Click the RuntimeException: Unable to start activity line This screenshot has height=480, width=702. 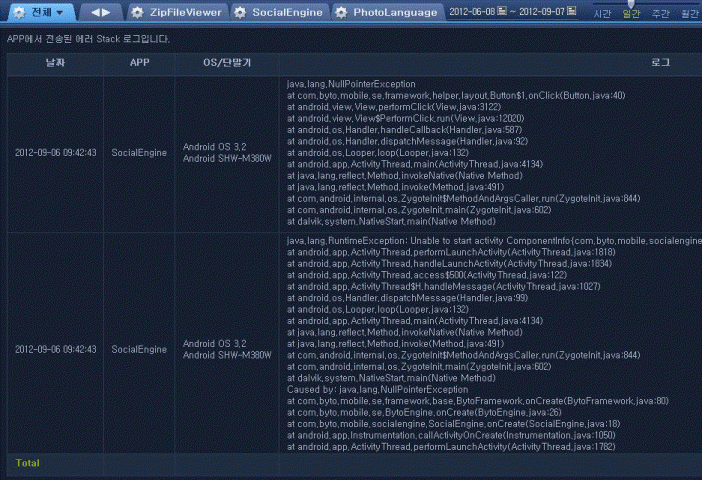[494, 240]
